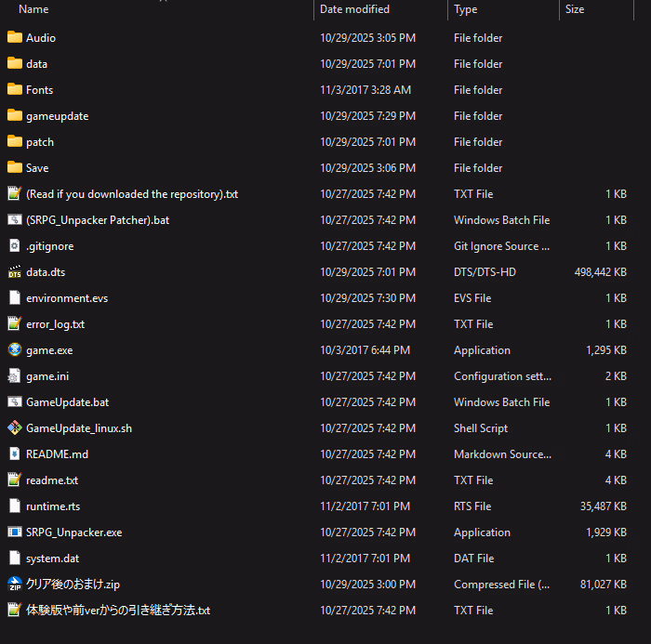Screen dimensions: 651x644
Task: Click the game.ini settings file icon
Action: pos(14,376)
